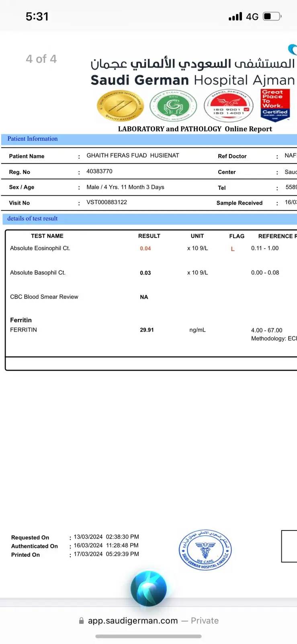297x644 pixels.
Task: Select the Patient Information section header
Action: coord(33,139)
